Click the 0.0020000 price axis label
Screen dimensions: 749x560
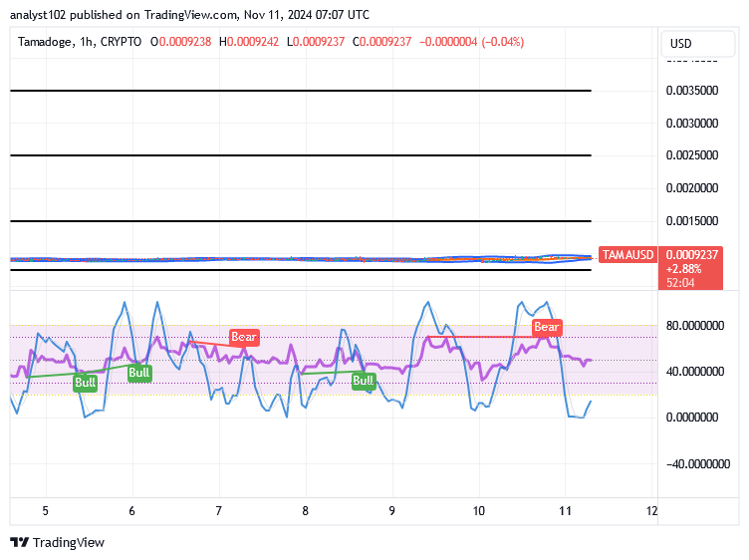(692, 188)
